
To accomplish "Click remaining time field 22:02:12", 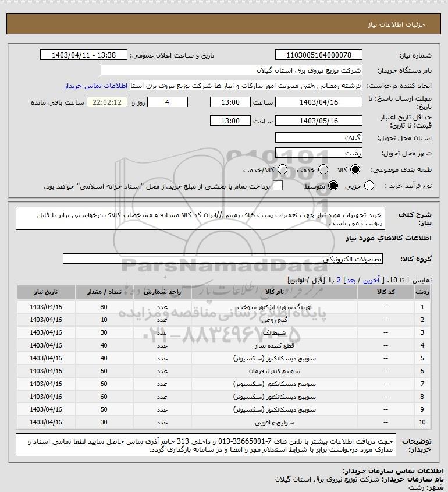I will pyautogui.click(x=107, y=102).
